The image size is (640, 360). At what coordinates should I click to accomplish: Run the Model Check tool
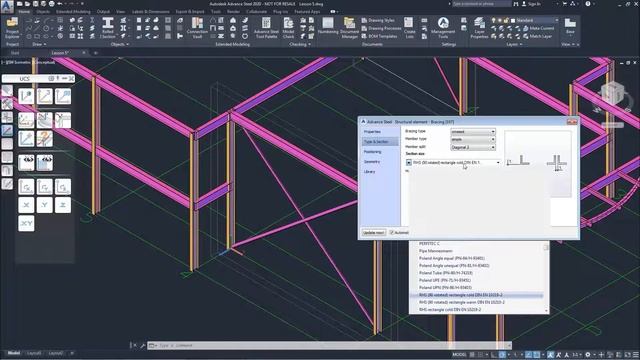coord(288,27)
